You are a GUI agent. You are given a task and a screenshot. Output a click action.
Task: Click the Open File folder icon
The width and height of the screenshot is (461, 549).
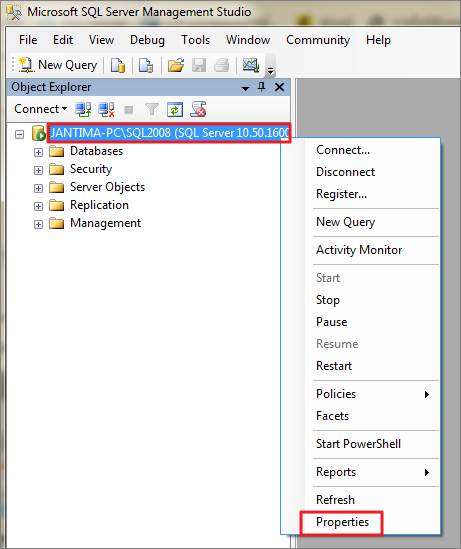[176, 65]
